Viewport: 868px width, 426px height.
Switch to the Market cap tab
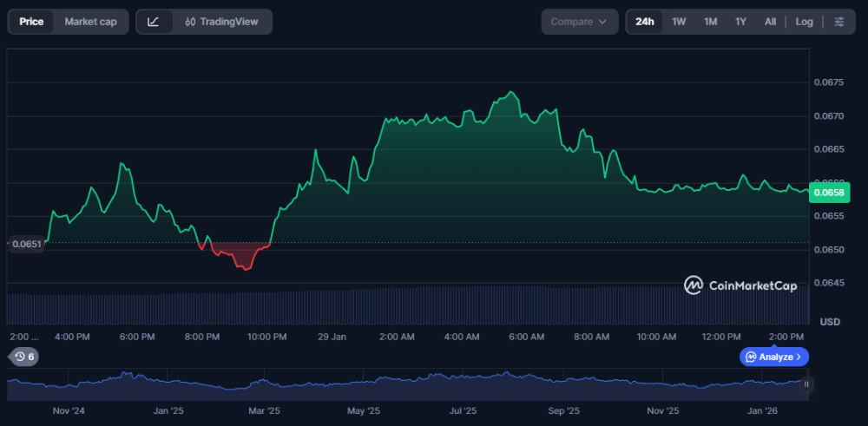[90, 22]
